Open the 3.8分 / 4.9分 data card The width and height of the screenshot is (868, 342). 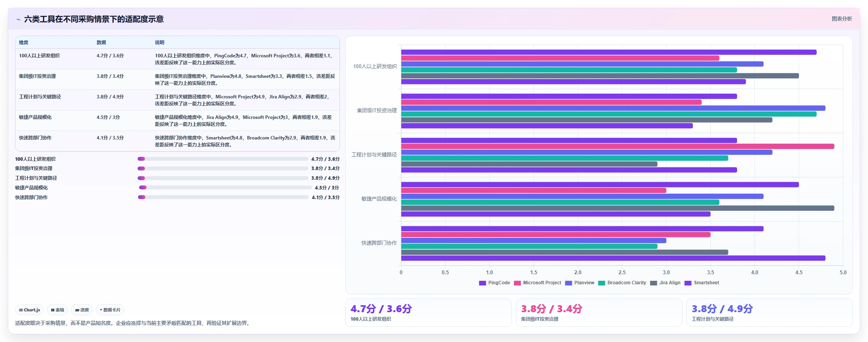tap(769, 313)
